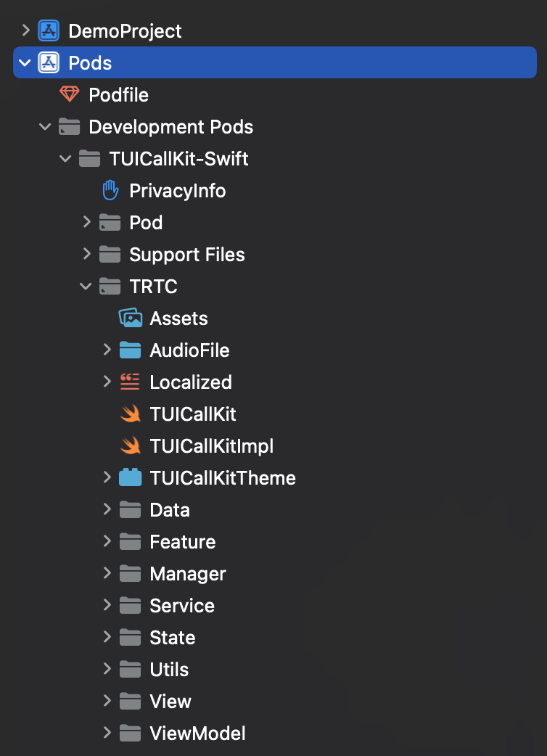
Task: Expand the DemoProject project tree
Action: pos(26,31)
